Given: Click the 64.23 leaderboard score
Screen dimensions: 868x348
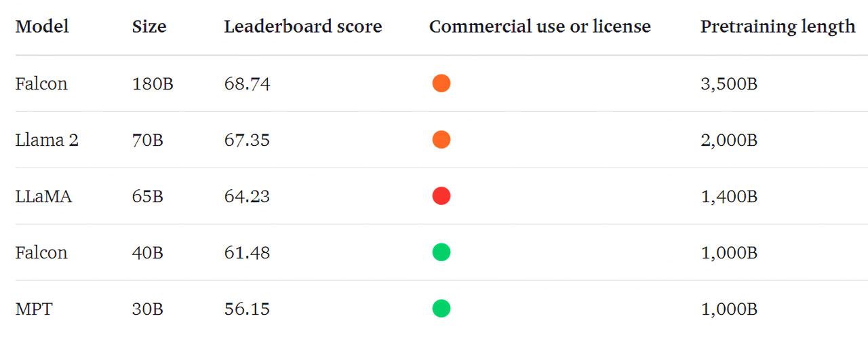Looking at the screenshot, I should [x=247, y=197].
